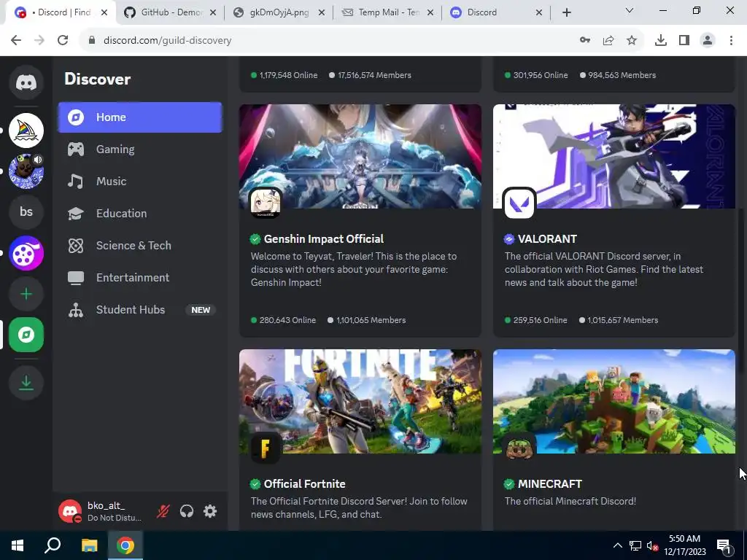Viewport: 747px width, 560px height.
Task: Click the VALORANT partnered badge
Action: (508, 239)
